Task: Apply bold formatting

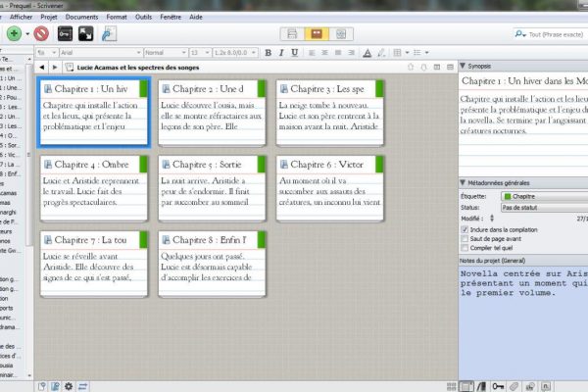Action: pyautogui.click(x=280, y=51)
